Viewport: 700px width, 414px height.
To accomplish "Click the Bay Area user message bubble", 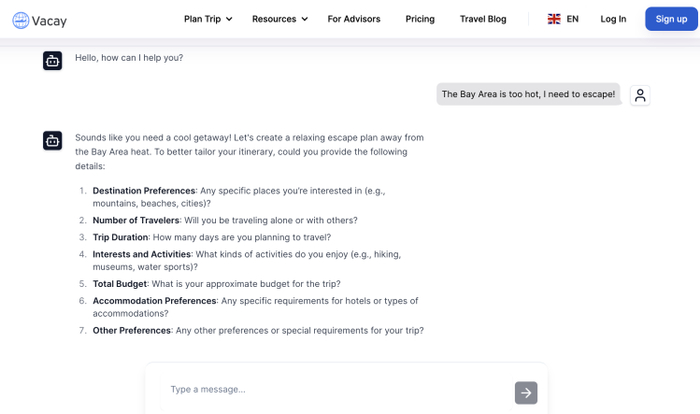I will (x=528, y=94).
